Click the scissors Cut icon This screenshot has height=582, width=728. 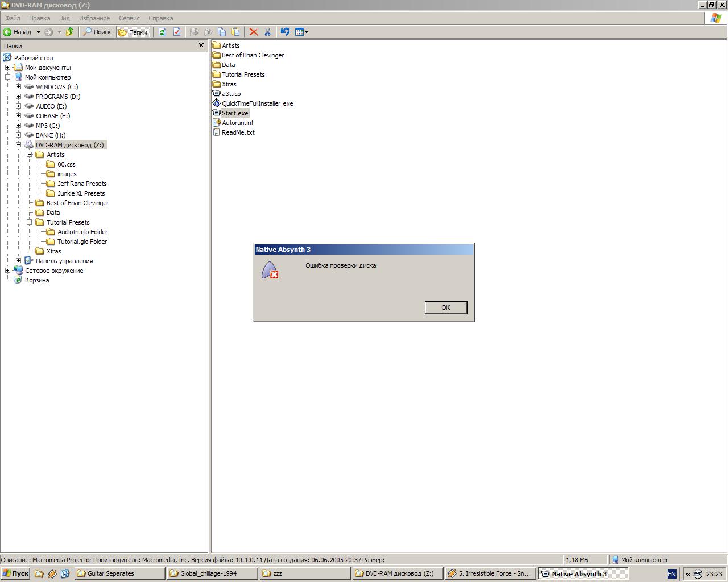(x=267, y=32)
